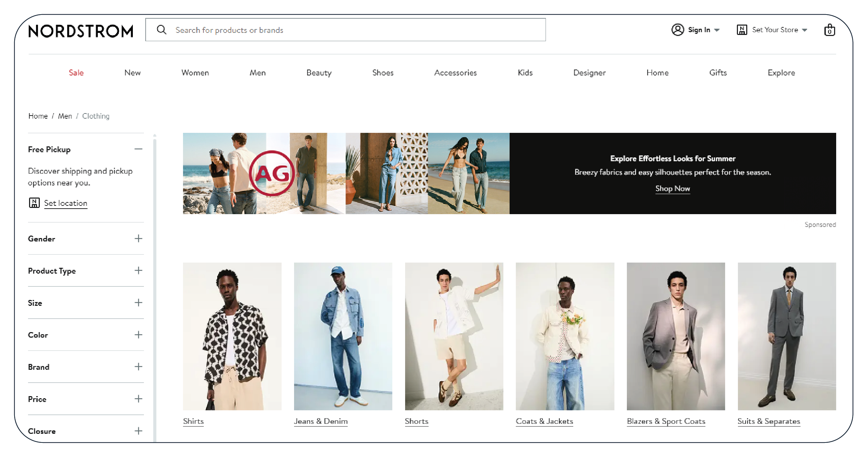Click the Set Your Store building icon
The width and height of the screenshot is (868, 457).
coord(742,30)
